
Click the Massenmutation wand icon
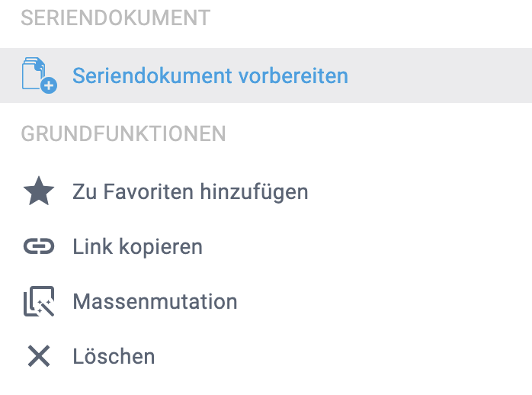[39, 302]
